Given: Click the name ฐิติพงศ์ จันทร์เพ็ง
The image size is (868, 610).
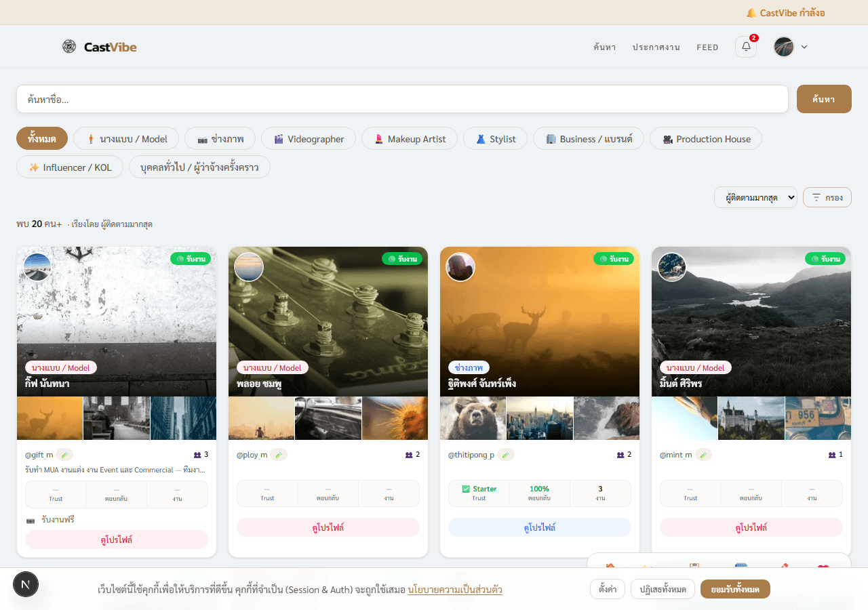Looking at the screenshot, I should (x=482, y=384).
